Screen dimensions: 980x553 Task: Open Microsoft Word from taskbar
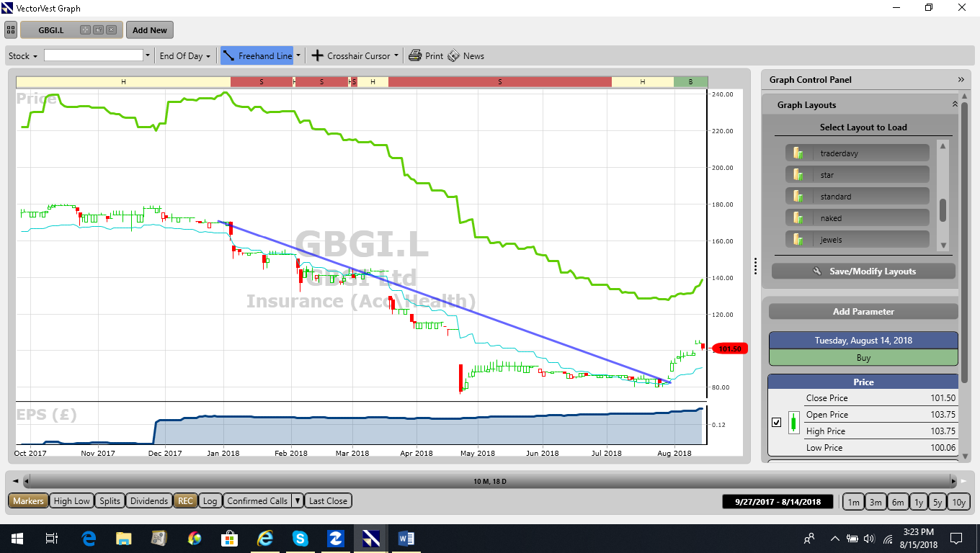[406, 538]
